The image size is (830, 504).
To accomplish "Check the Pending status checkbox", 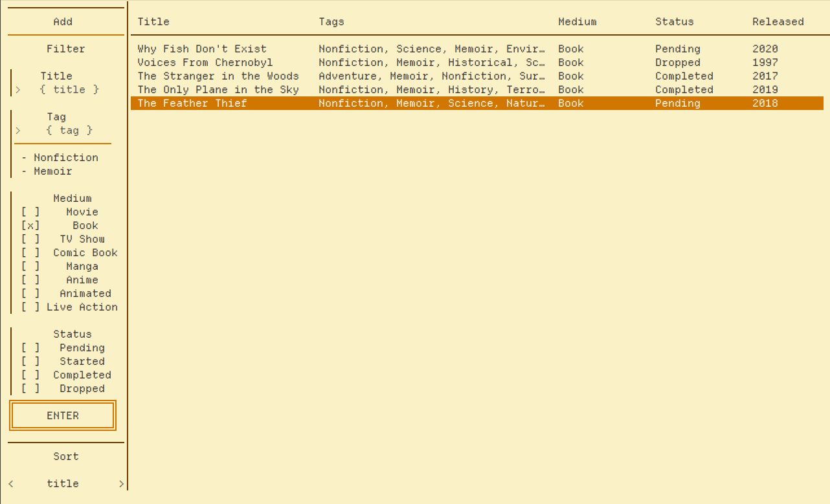I will click(x=30, y=347).
